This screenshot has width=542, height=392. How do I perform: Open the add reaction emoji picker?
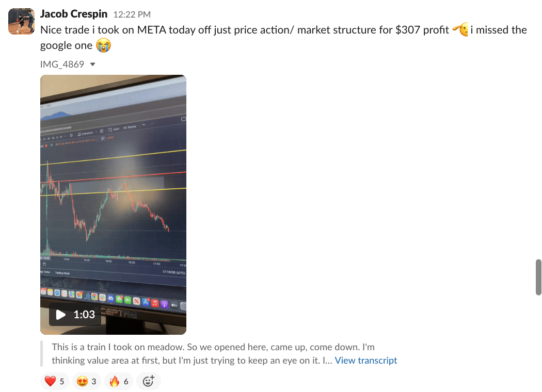(x=149, y=381)
